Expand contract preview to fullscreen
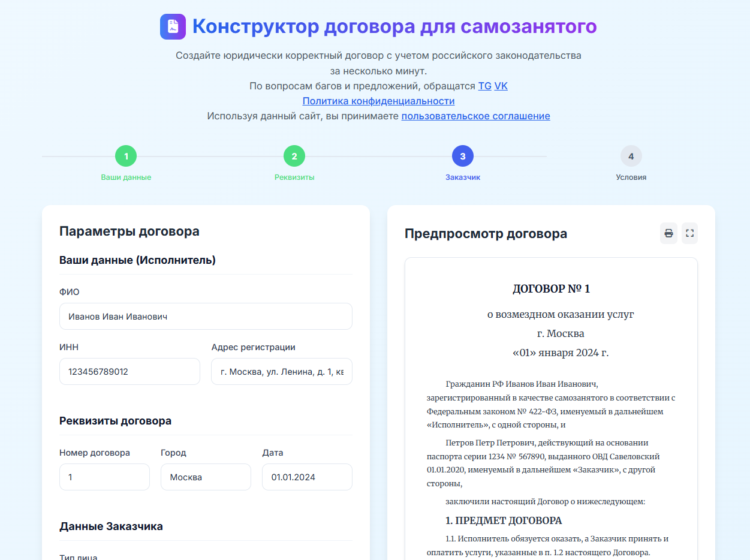 pyautogui.click(x=689, y=233)
